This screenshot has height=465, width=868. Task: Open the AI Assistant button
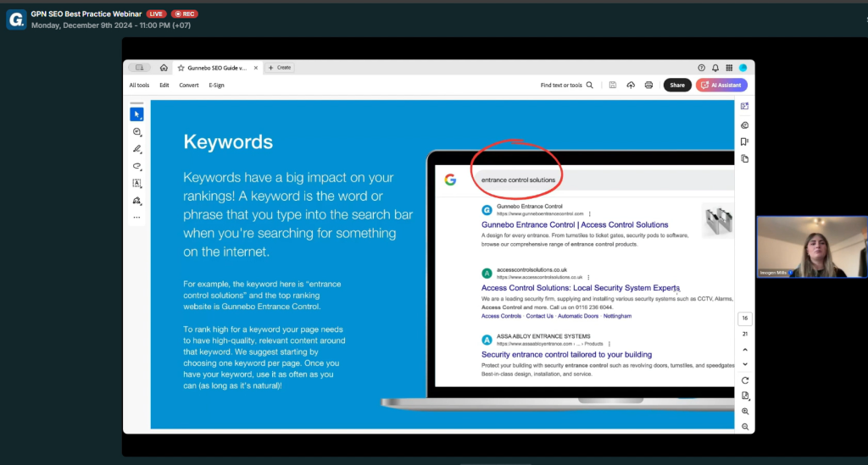pyautogui.click(x=721, y=86)
